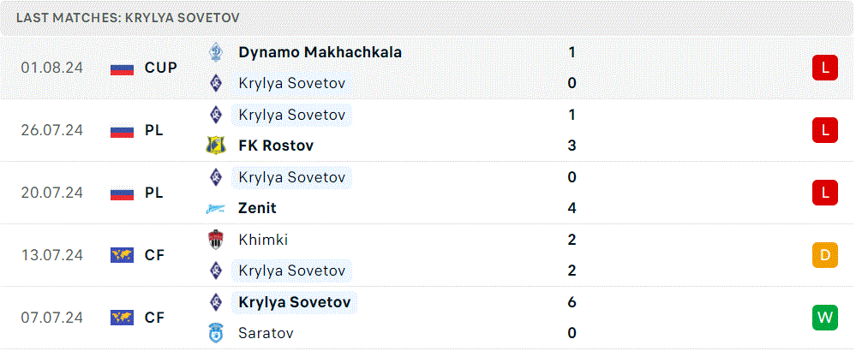Viewport: 868px width, 351px height.
Task: Click the orange D result badge
Action: click(x=825, y=255)
